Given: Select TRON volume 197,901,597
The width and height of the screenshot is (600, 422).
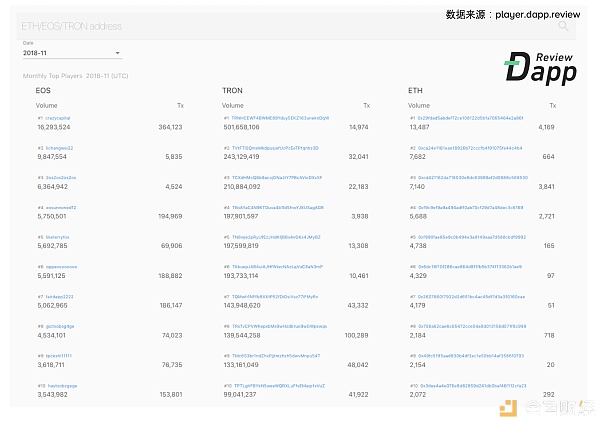Looking at the screenshot, I should [x=241, y=216].
